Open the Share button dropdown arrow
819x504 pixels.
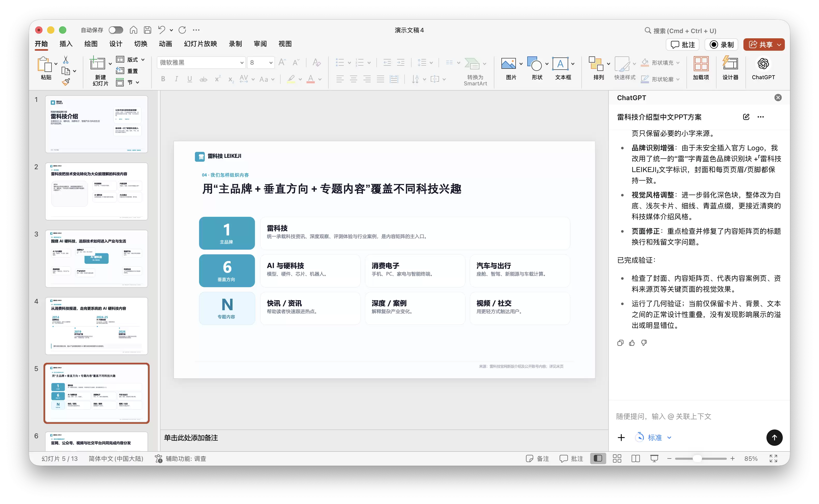(x=779, y=44)
